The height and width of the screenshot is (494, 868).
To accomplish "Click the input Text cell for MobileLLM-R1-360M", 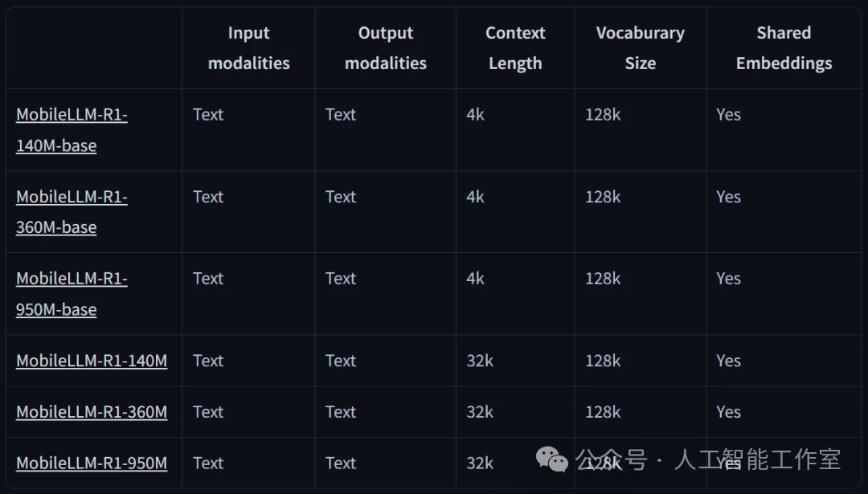I will pos(208,412).
